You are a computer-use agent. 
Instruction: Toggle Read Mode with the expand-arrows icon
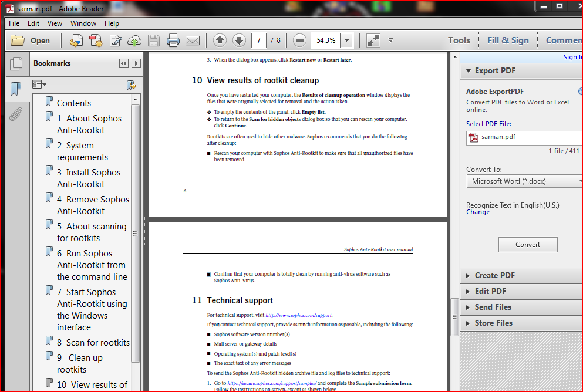[373, 40]
